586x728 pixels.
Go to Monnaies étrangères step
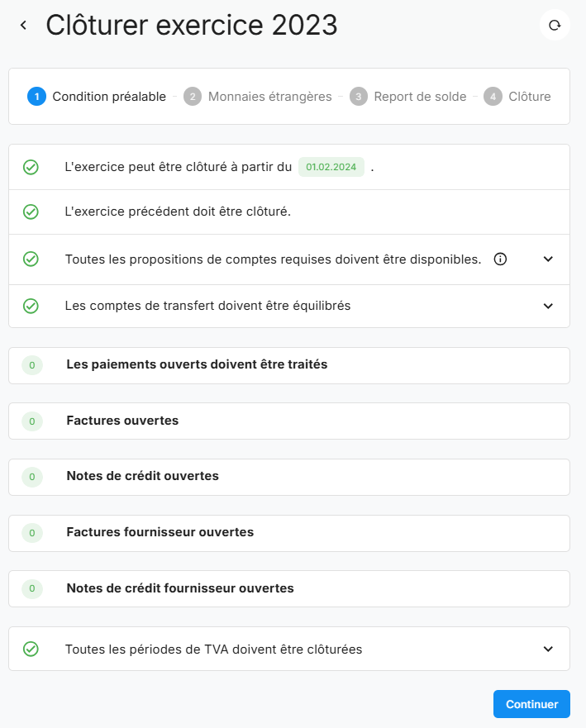[260, 97]
